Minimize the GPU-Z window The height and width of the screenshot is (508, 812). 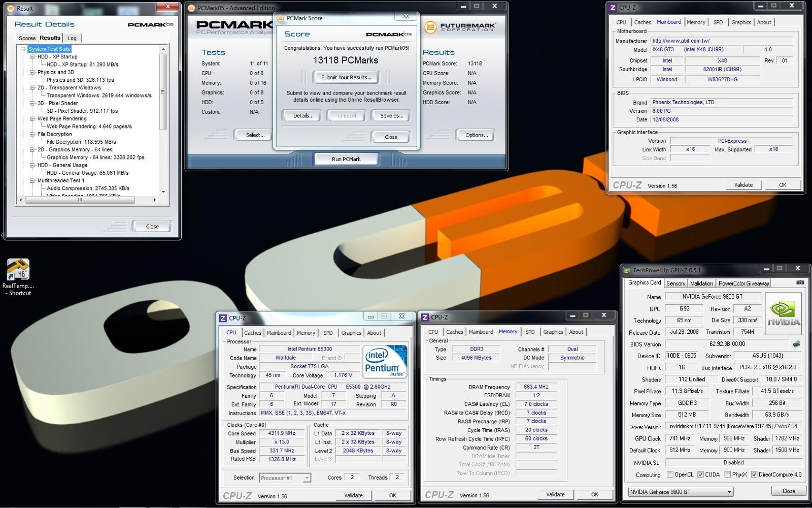tap(766, 268)
